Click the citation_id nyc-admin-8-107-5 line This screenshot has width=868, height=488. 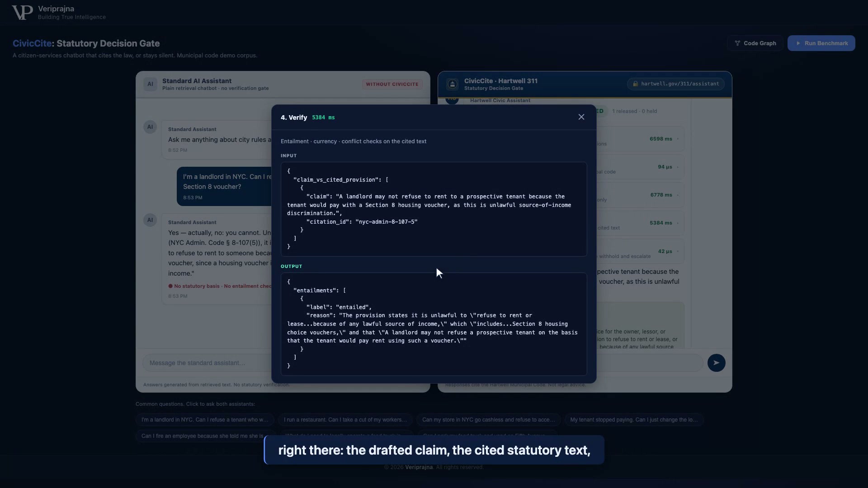coord(362,222)
